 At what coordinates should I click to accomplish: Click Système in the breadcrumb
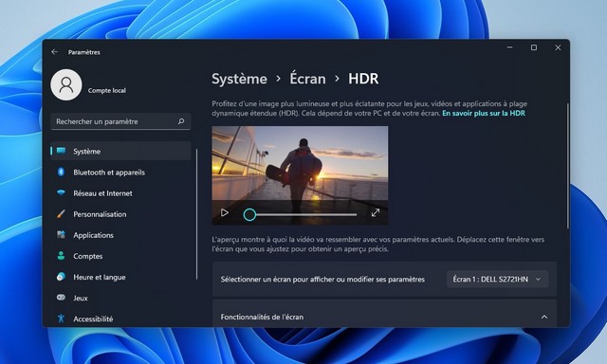pos(239,79)
